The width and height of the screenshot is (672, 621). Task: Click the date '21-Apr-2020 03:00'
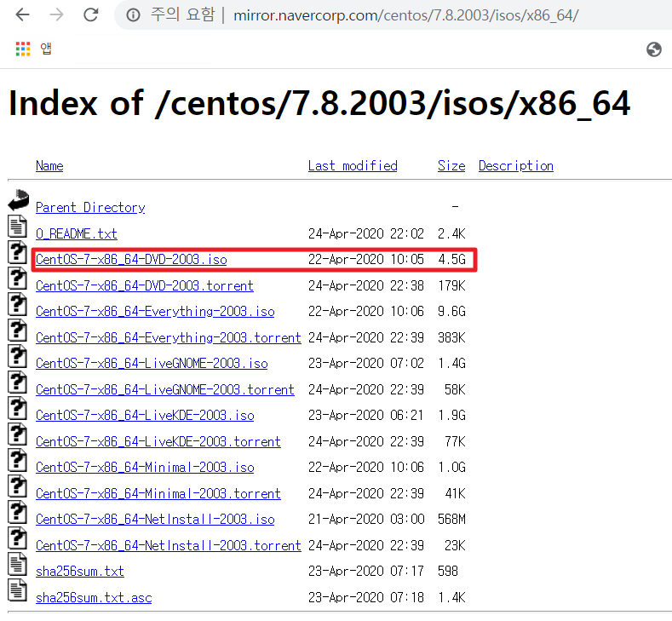(x=366, y=520)
